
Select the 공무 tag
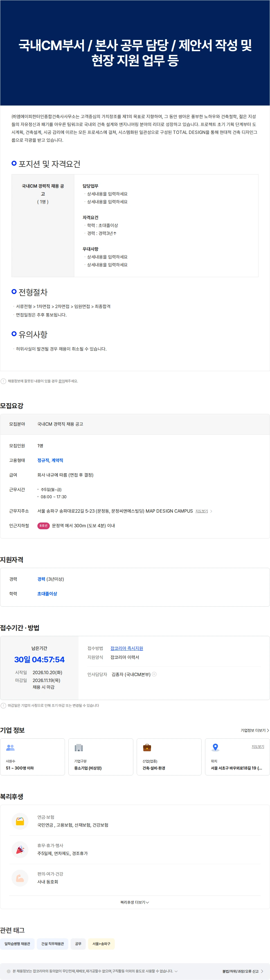[78, 943]
